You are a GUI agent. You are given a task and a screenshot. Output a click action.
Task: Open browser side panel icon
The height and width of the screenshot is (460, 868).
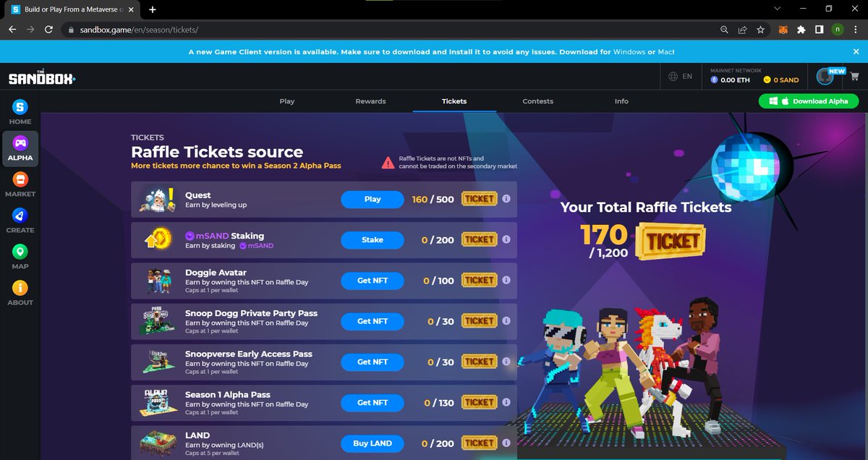click(819, 30)
